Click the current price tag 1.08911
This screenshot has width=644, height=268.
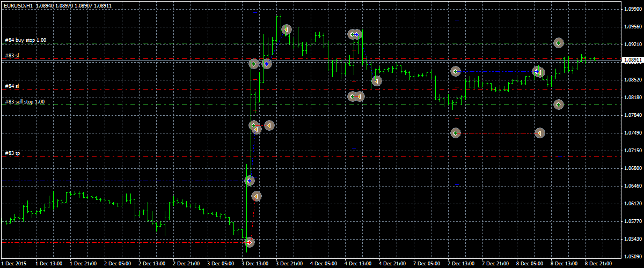click(631, 61)
